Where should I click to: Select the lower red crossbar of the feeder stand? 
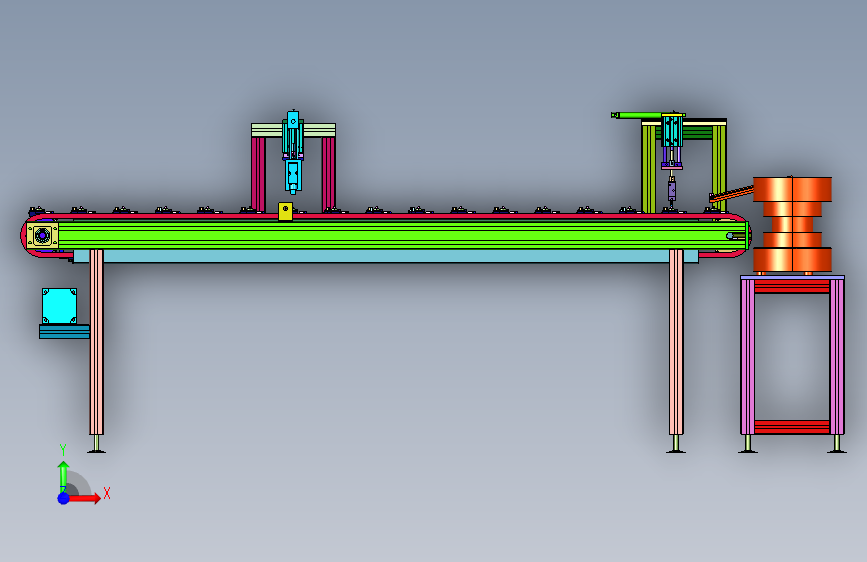792,426
